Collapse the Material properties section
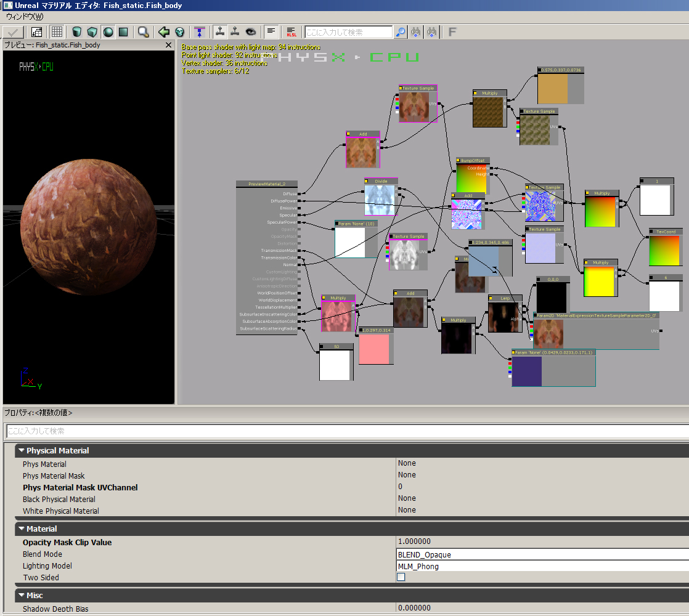The height and width of the screenshot is (616, 689). 22,529
